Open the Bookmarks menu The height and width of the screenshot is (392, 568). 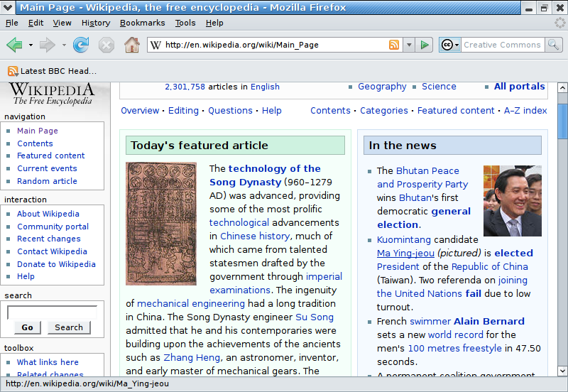pyautogui.click(x=142, y=23)
